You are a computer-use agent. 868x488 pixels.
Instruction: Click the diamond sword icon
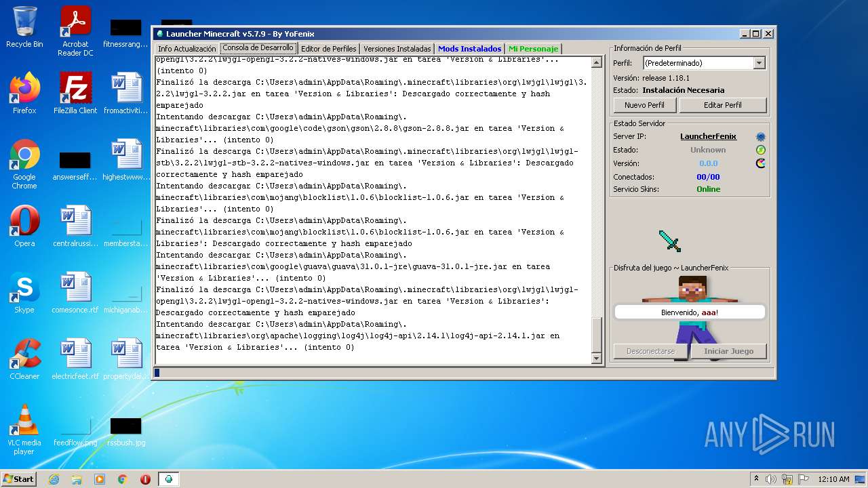tap(669, 241)
